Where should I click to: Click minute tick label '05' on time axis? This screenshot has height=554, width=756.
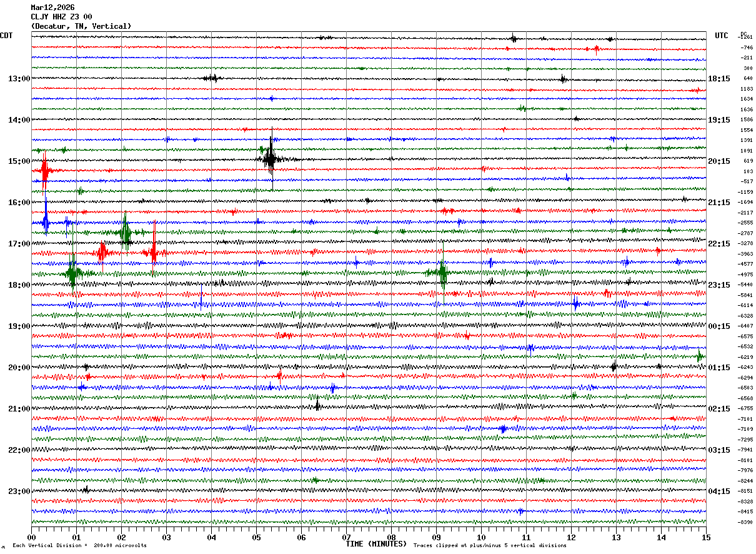256,537
